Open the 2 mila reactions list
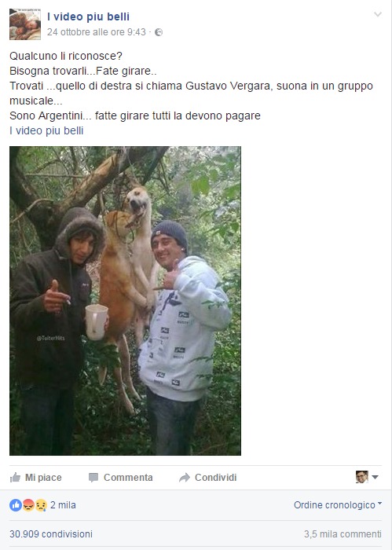 tap(63, 505)
